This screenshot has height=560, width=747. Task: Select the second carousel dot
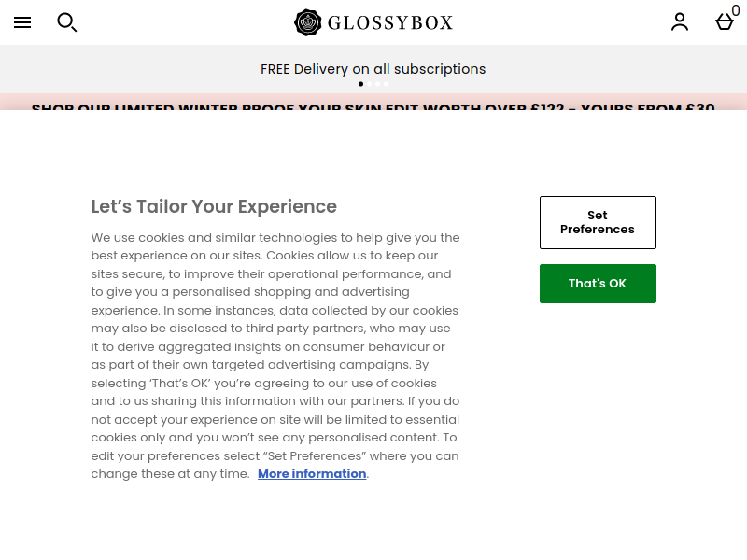pos(369,84)
